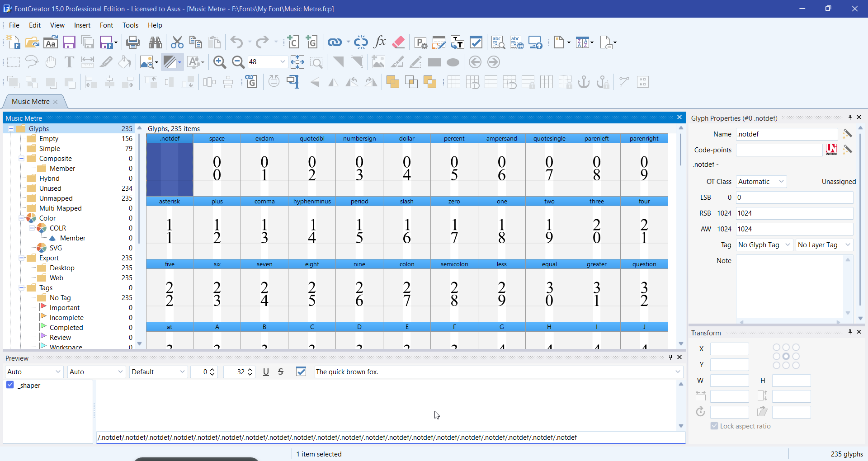
Task: Open the Tools menu
Action: point(130,25)
